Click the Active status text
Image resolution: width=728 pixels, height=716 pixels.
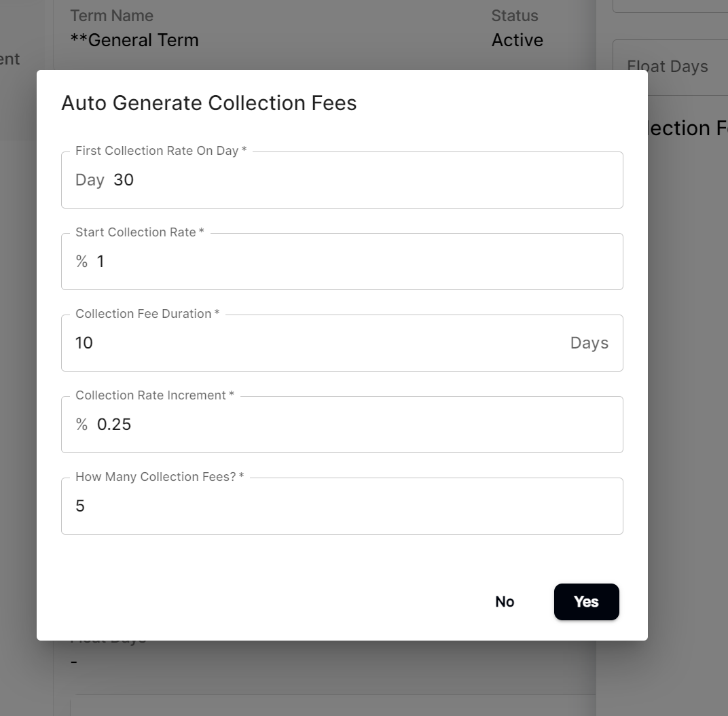point(517,40)
